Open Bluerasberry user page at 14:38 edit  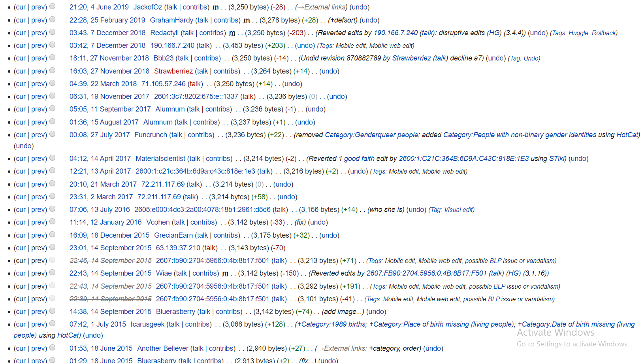tap(175, 312)
